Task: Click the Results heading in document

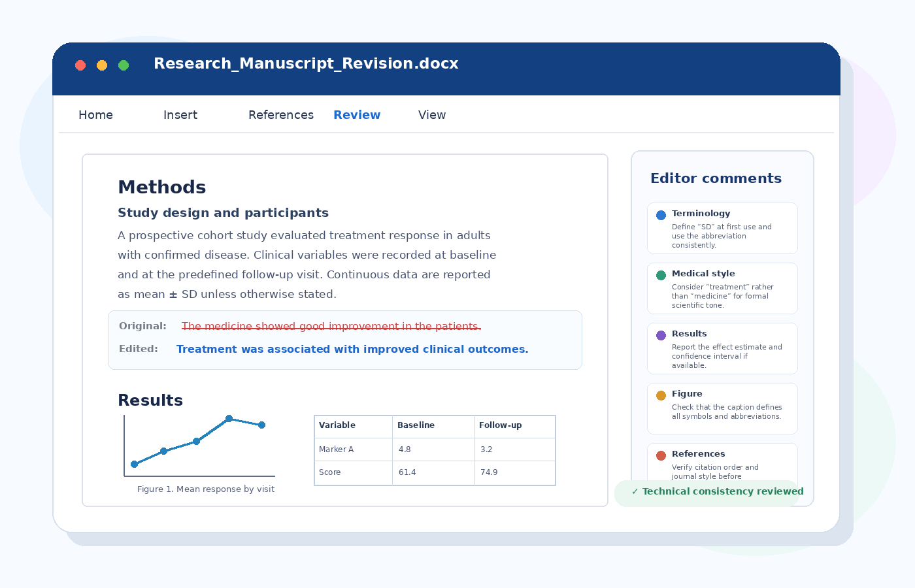Action: pyautogui.click(x=150, y=400)
